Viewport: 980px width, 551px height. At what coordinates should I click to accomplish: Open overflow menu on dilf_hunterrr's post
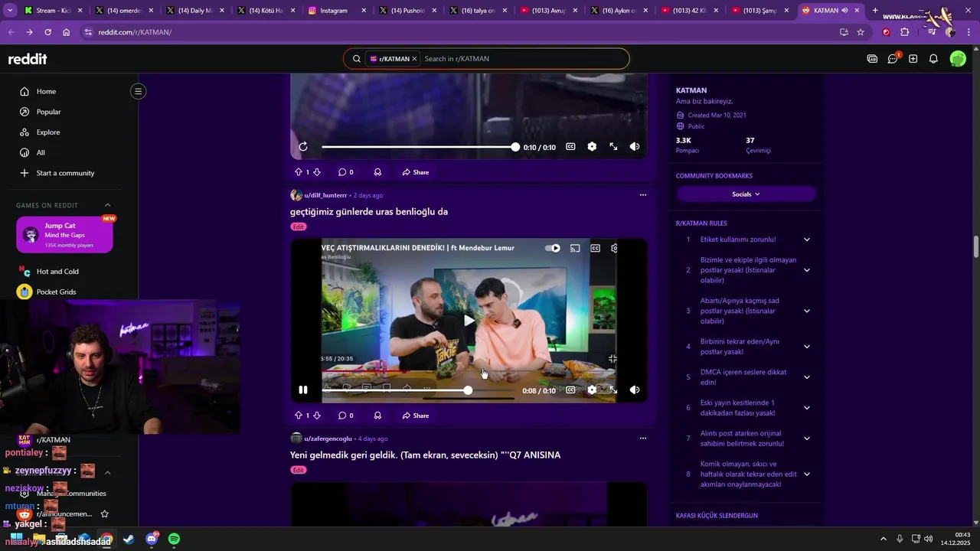tap(642, 195)
